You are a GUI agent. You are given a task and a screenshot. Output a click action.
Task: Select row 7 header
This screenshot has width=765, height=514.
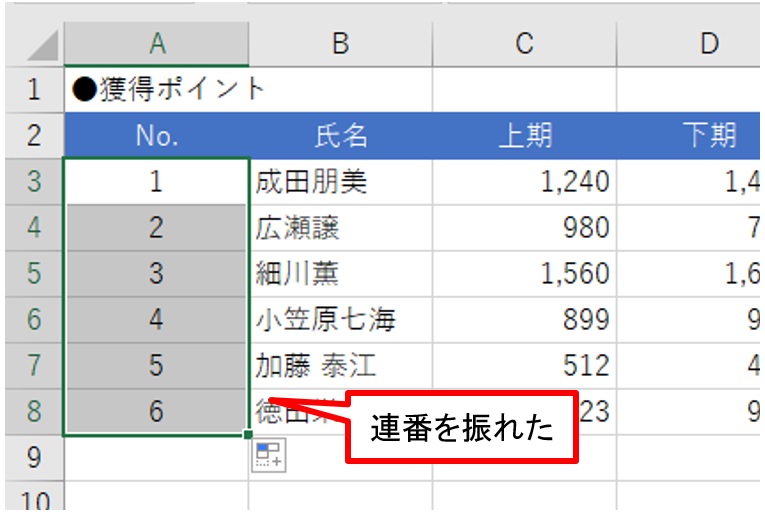click(34, 366)
